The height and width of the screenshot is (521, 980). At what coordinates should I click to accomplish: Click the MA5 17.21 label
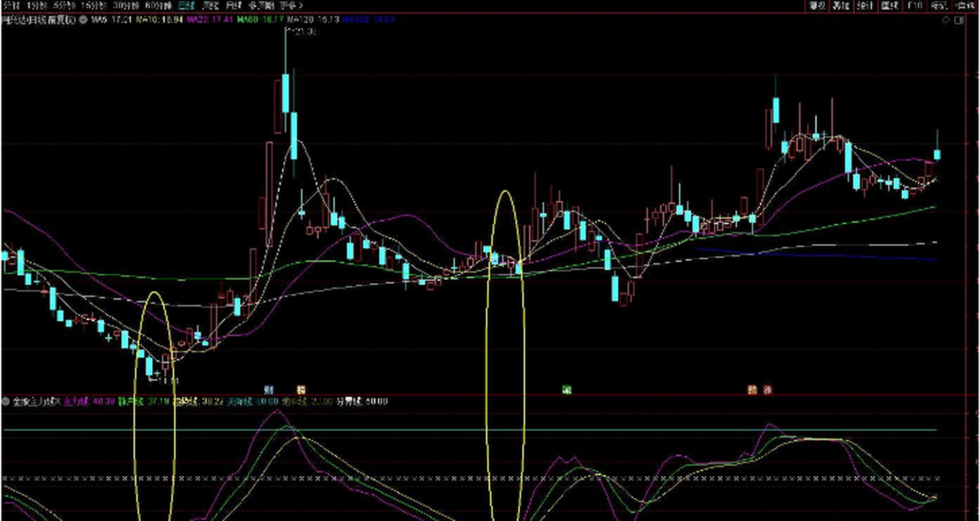tap(112, 20)
